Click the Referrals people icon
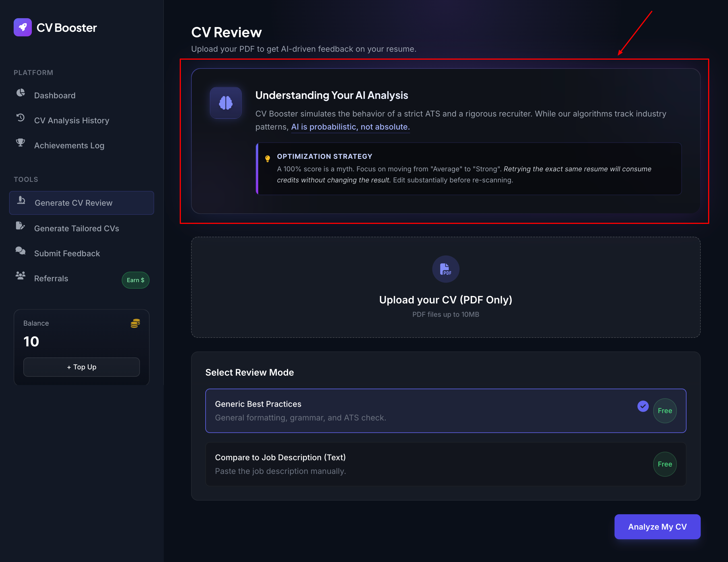 (21, 276)
